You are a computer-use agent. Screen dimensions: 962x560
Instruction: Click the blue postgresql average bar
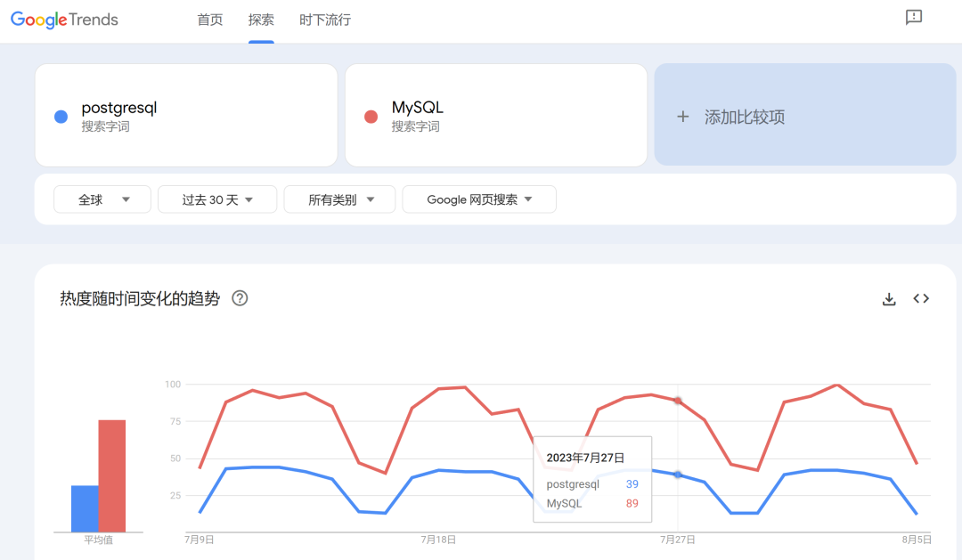point(85,508)
